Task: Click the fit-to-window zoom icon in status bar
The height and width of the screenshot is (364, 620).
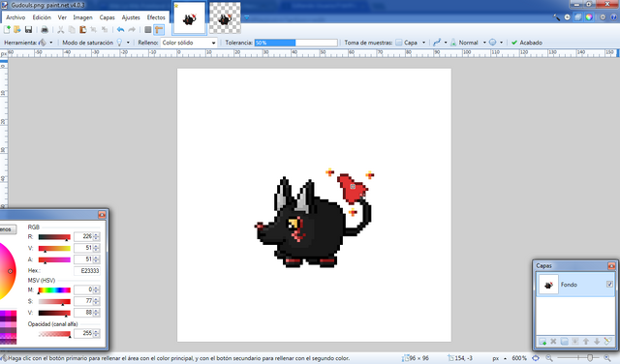Action: coord(536,358)
